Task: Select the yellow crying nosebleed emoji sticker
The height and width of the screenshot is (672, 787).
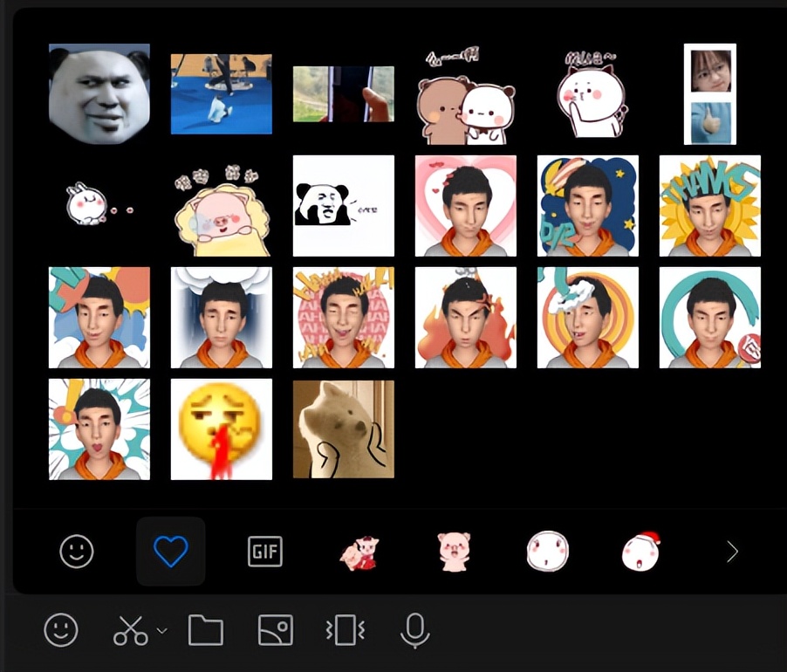Action: pos(221,429)
